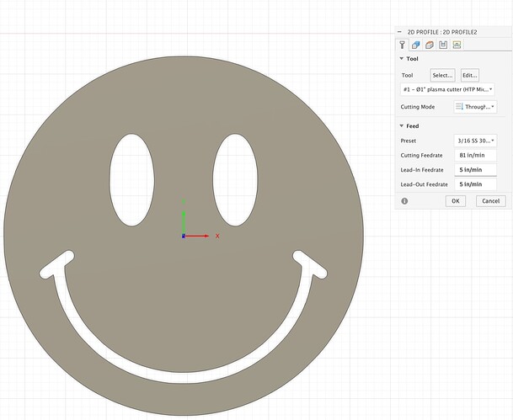The image size is (513, 420).
Task: Click the info icon beside the OK button
Action: (x=405, y=201)
